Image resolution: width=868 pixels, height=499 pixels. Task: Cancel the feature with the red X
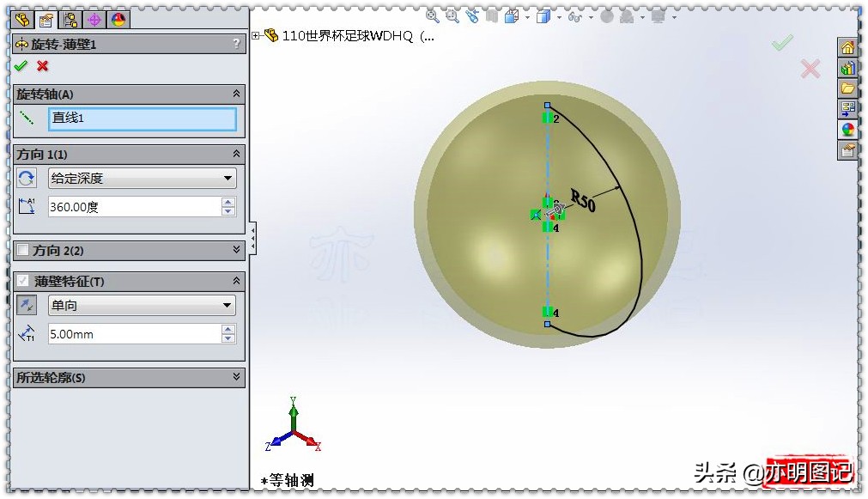point(41,65)
